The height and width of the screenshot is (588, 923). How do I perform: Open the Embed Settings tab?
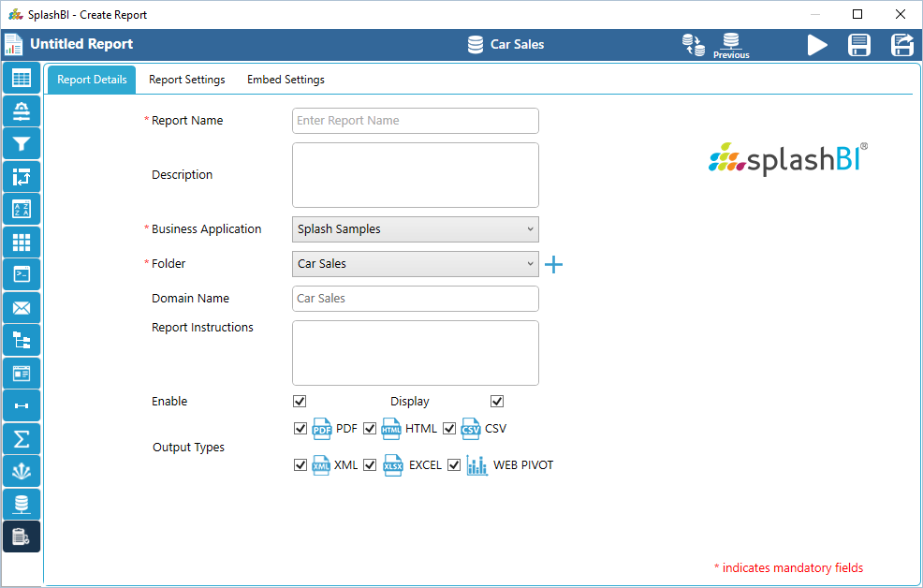(286, 80)
